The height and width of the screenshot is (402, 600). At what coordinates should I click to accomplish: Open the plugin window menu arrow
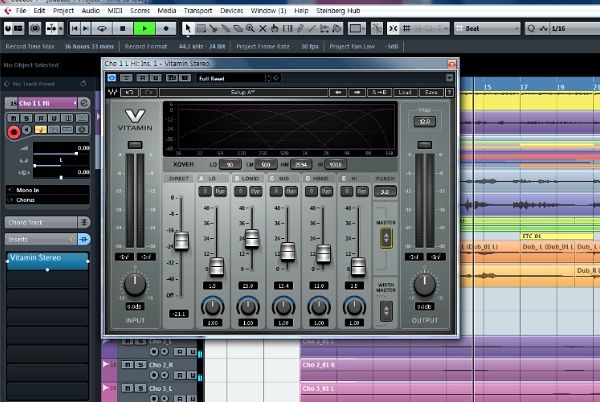[449, 78]
